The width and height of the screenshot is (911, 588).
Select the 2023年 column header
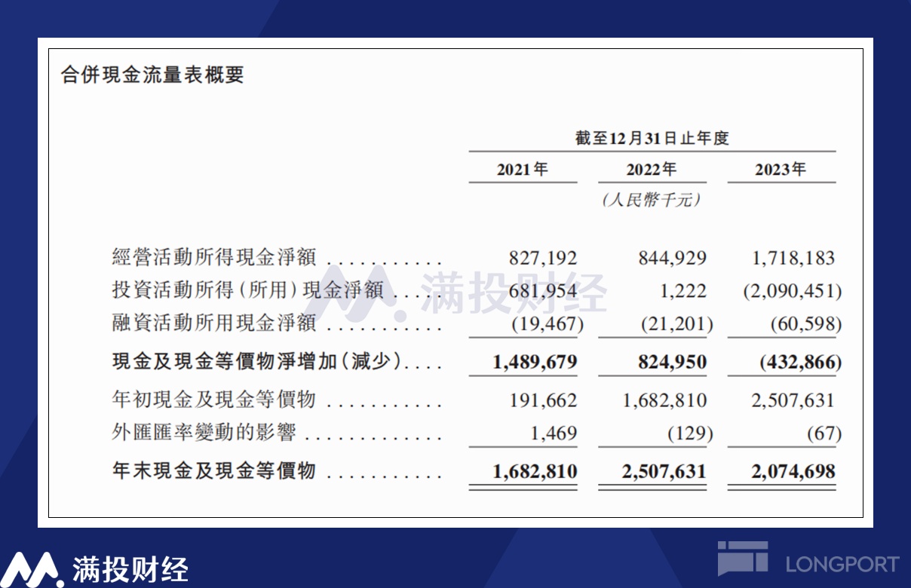tap(781, 170)
